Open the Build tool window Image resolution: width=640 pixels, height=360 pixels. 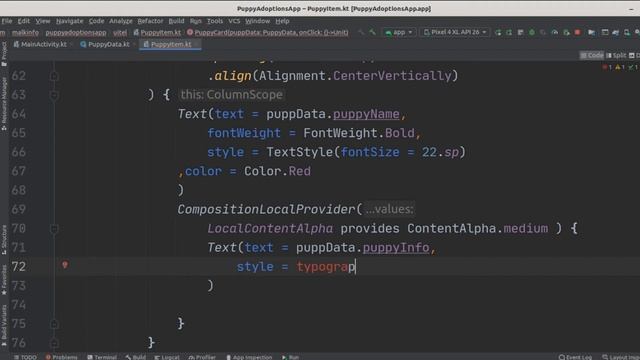pyautogui.click(x=136, y=357)
